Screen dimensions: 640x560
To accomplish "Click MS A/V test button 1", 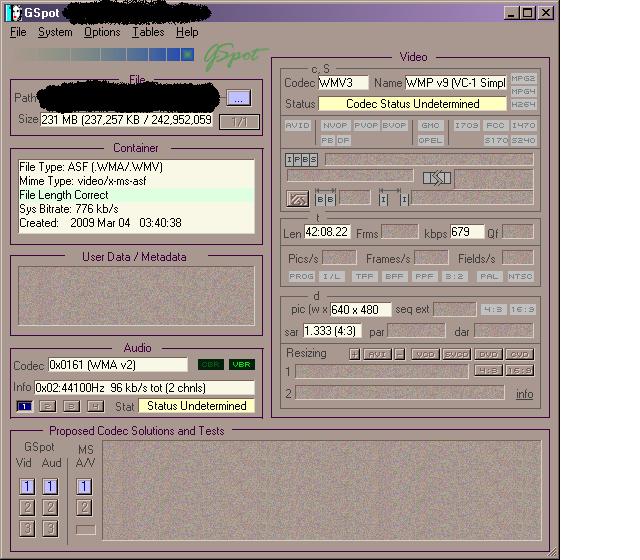I will (84, 486).
